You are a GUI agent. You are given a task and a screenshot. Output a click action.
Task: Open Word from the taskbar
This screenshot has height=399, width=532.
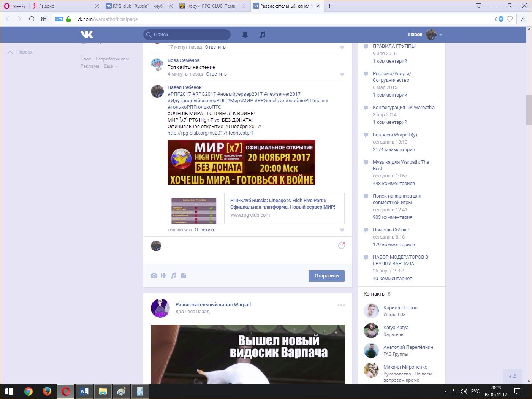pos(84,391)
